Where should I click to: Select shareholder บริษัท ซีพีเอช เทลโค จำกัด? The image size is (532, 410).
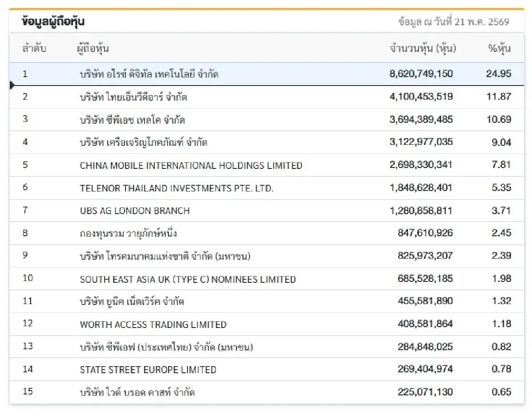[132, 120]
